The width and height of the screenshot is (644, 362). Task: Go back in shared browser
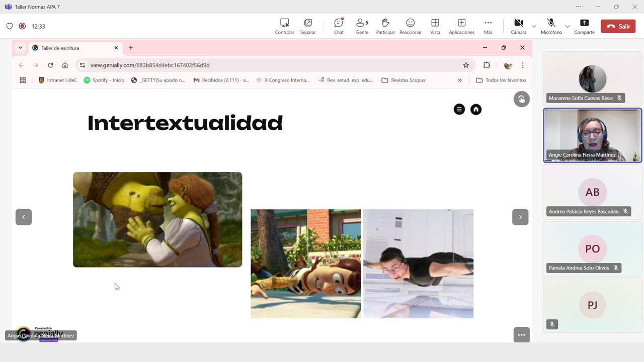pyautogui.click(x=21, y=65)
